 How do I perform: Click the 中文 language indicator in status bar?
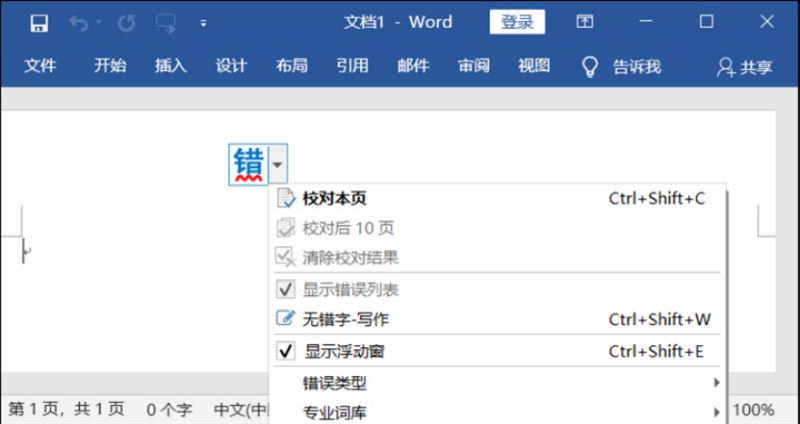click(x=241, y=410)
